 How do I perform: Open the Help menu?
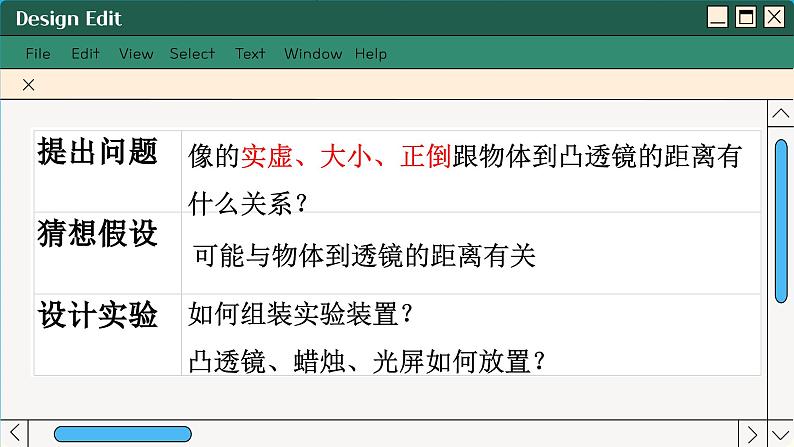[371, 54]
